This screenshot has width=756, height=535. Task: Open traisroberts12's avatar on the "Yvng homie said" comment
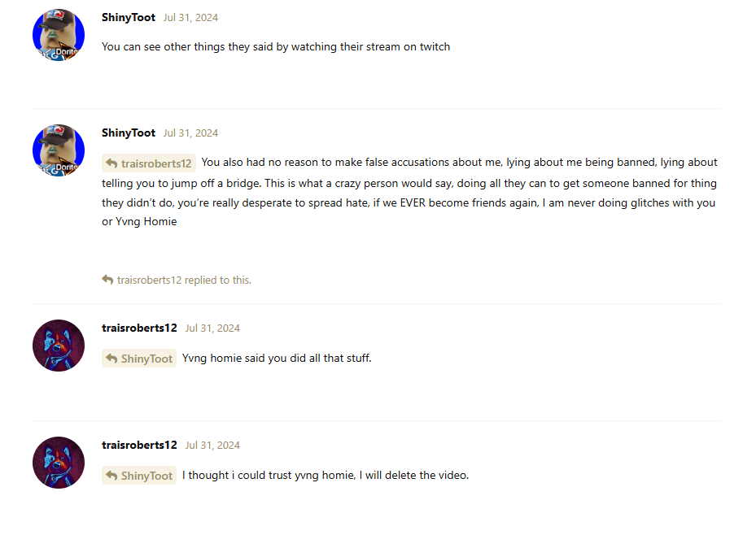59,346
